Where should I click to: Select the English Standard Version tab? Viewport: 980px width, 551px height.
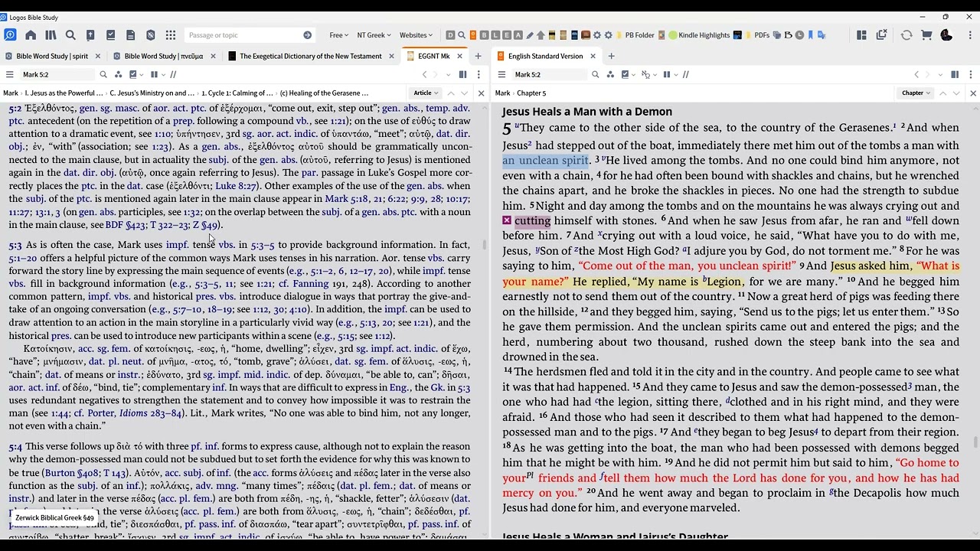(545, 56)
